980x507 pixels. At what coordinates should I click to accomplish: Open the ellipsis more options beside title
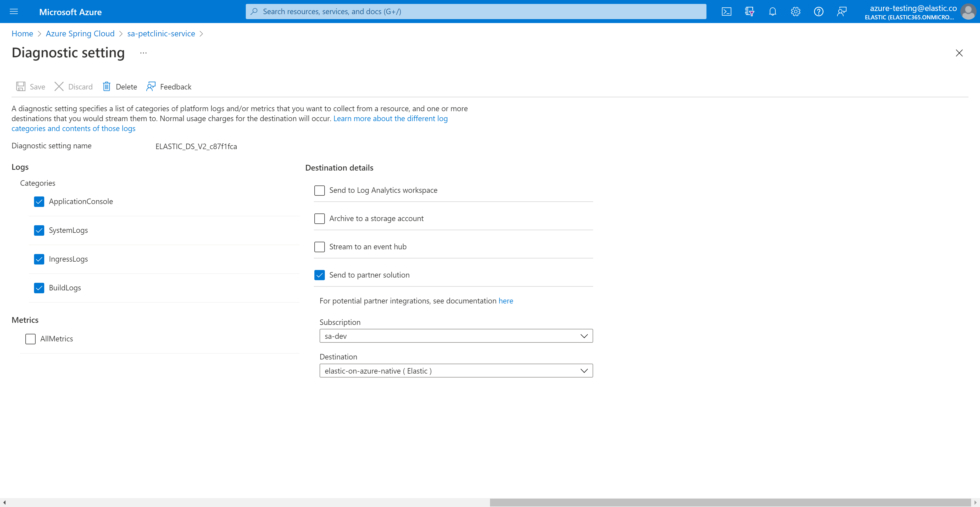(x=143, y=53)
